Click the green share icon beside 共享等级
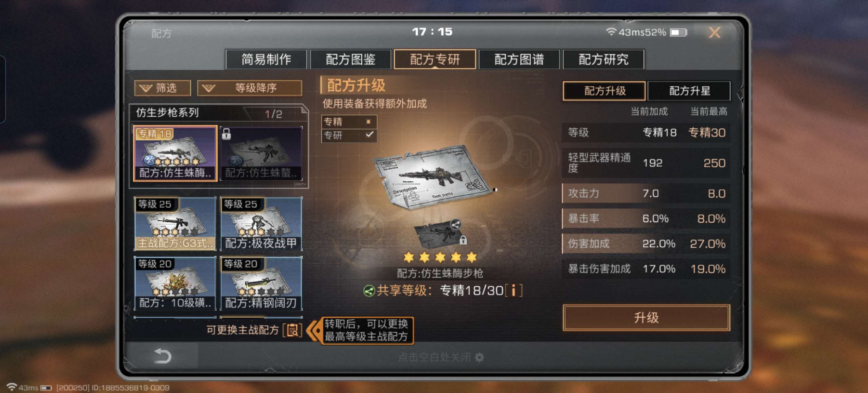 point(369,290)
